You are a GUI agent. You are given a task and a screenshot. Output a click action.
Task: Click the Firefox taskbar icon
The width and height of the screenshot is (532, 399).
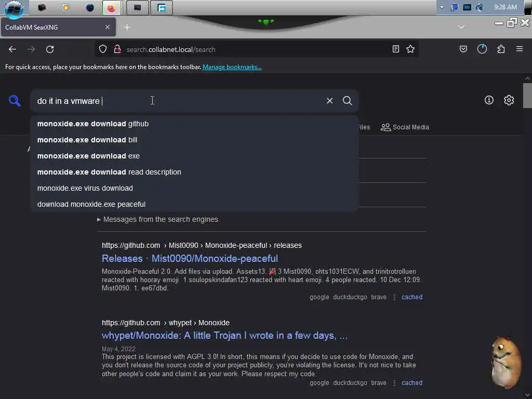click(x=111, y=7)
